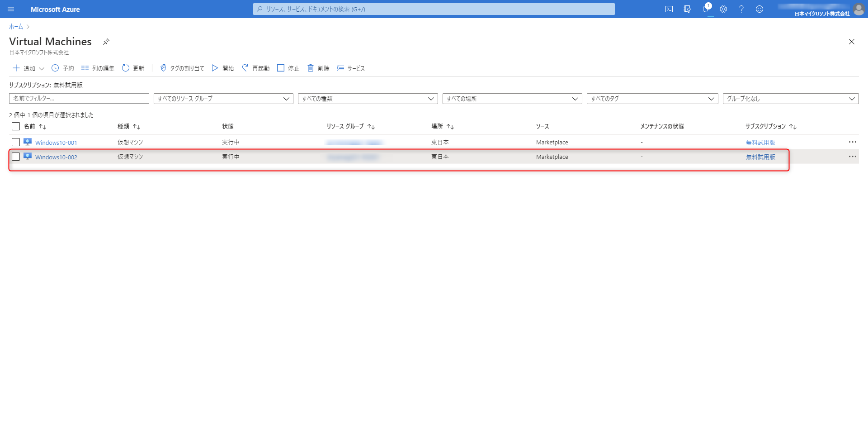Pin Virtual Machines to dashboard
Viewport: 868px width, 439px height.
pyautogui.click(x=106, y=42)
